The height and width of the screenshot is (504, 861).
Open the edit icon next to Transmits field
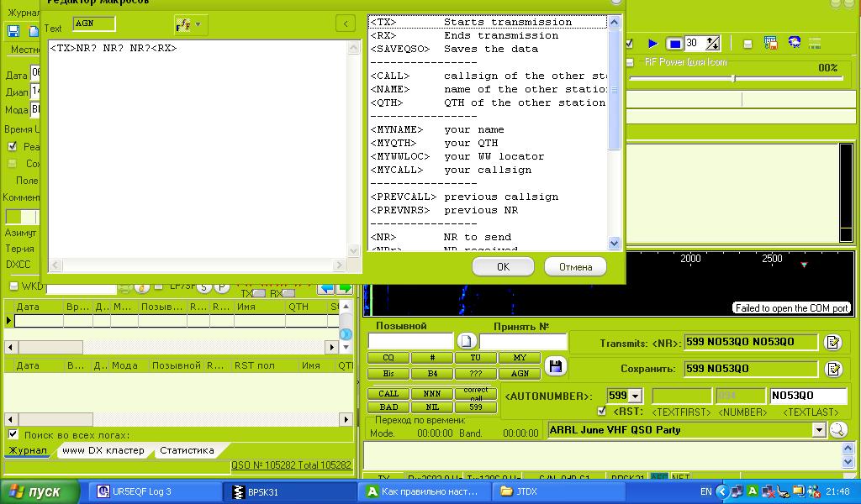[833, 342]
